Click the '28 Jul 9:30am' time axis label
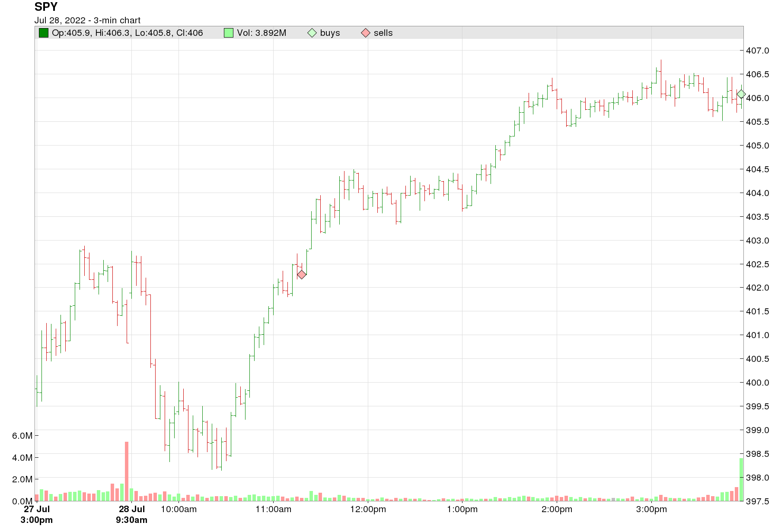 point(131,514)
